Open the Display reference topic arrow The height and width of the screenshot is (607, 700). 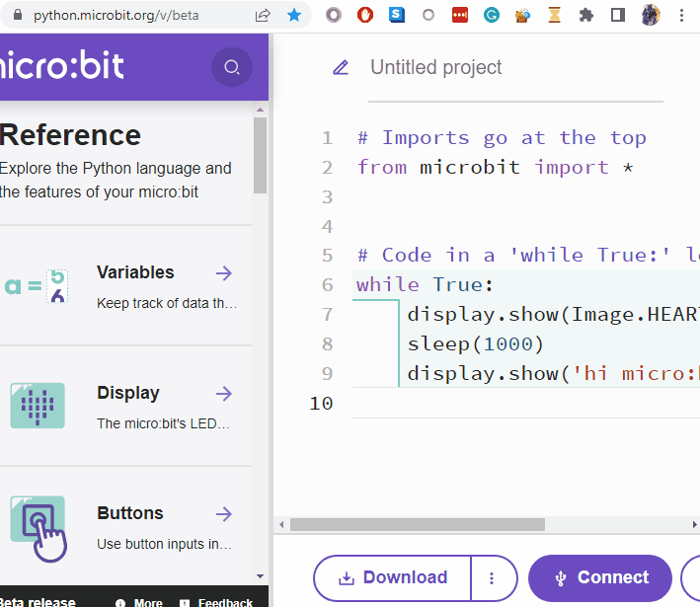coord(224,394)
